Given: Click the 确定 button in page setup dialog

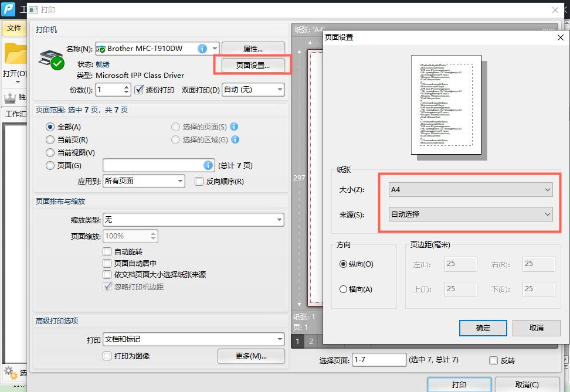Looking at the screenshot, I should click(x=483, y=328).
